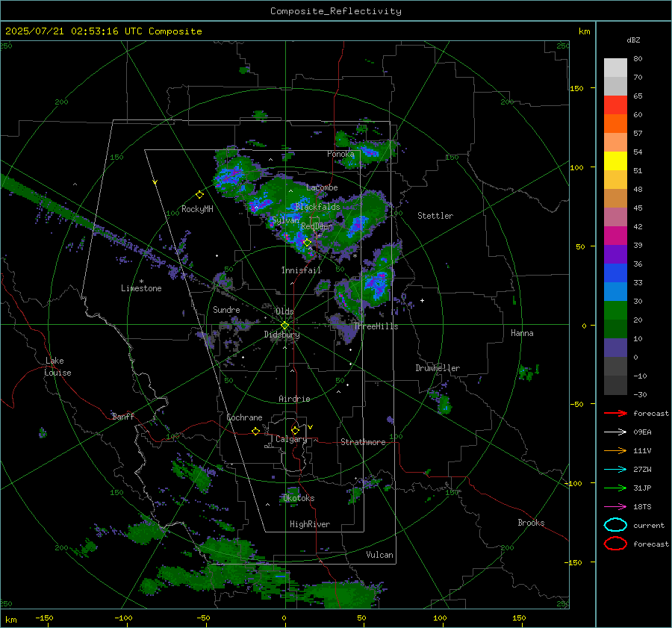The width and height of the screenshot is (672, 628).
Task: Click the cyan current ellipse legend icon
Action: tap(615, 525)
